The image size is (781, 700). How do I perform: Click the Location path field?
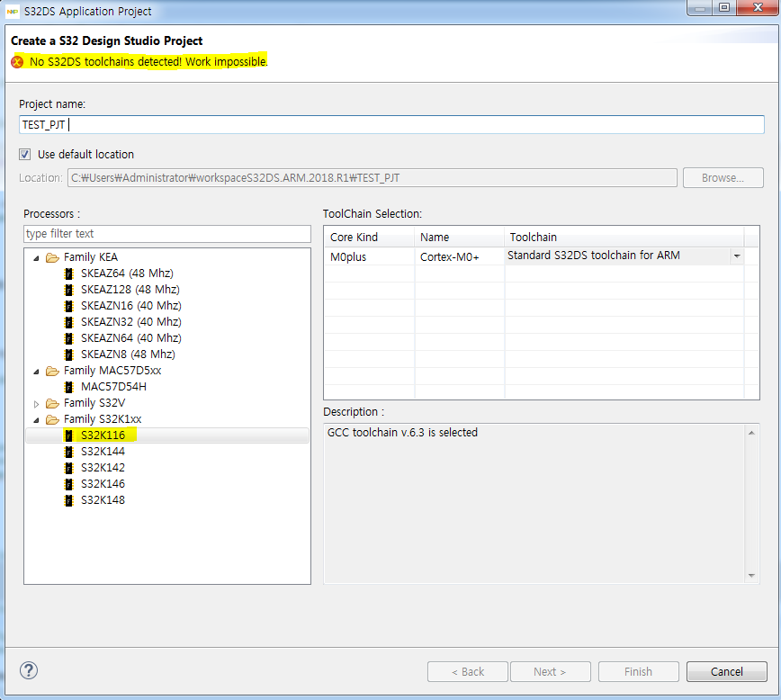pos(373,178)
